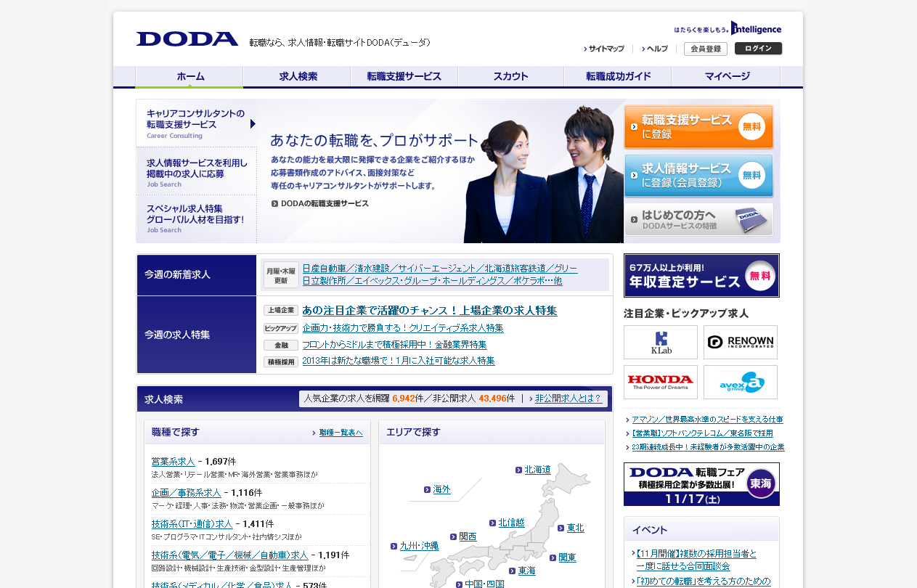Viewport: 917px width, 588px height.
Task: Open 【営業職】ソフトバンクテレコム／東名阪で採用 link
Action: click(702, 433)
